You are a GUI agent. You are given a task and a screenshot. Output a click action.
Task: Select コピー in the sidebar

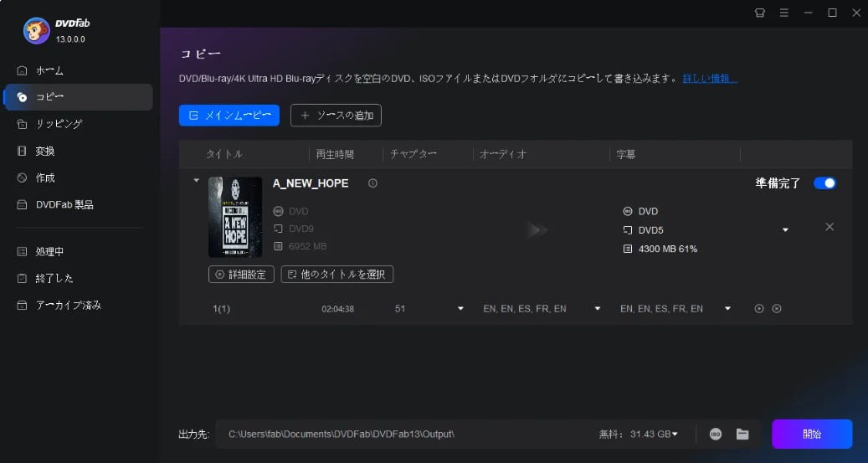coord(78,97)
